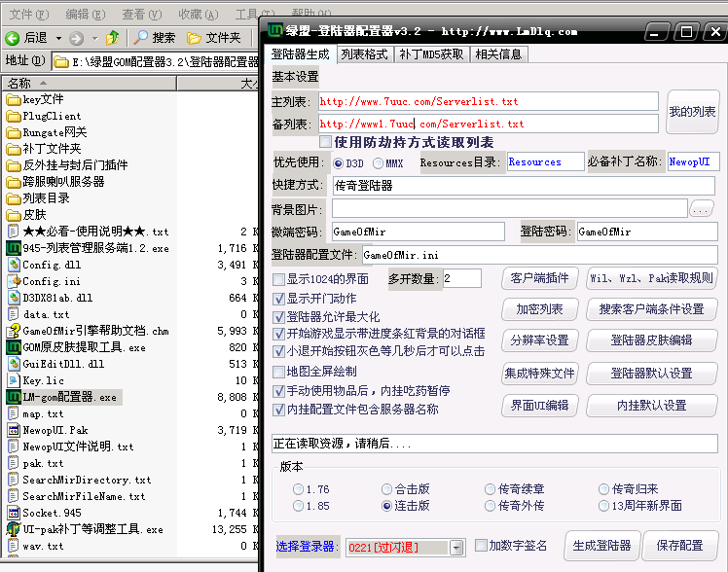
Task: Click the Up folder icon in Explorer toolbar
Action: coord(112,38)
